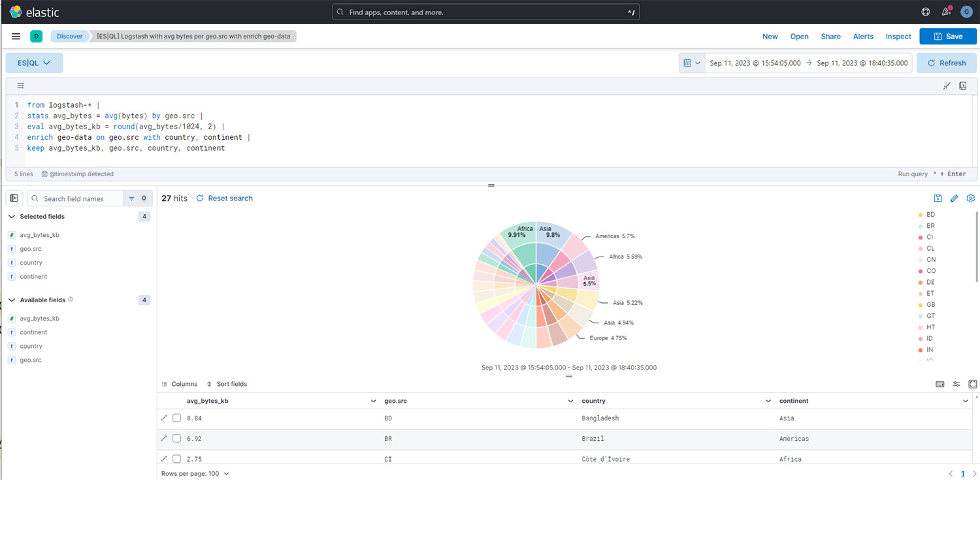Open the date quick menu calendar dropdown
Screen dimensions: 980x551
tap(692, 63)
